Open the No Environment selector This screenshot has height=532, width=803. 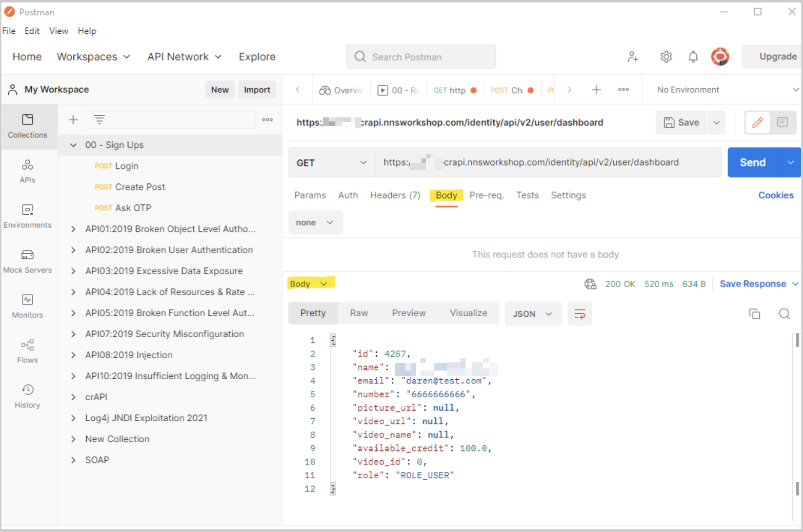[727, 90]
